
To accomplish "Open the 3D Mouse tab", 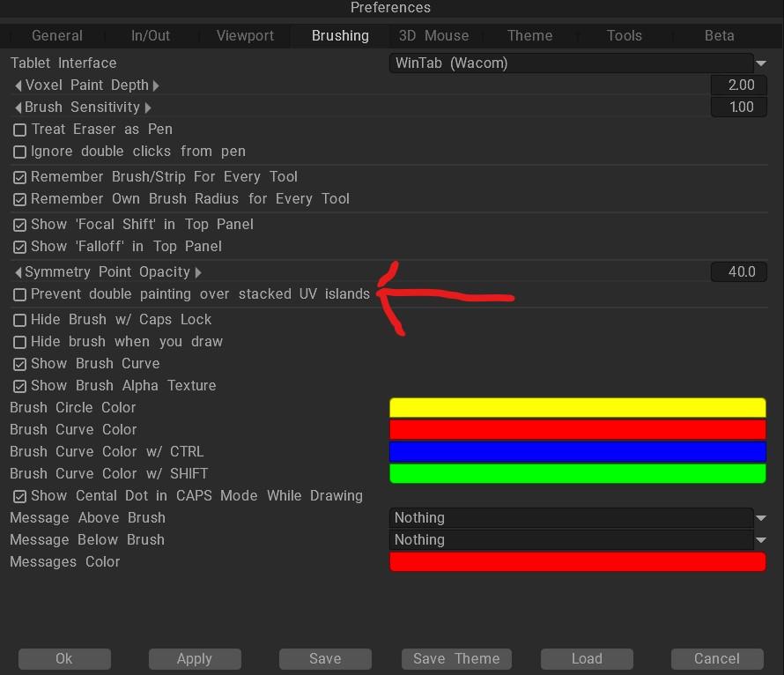I will 433,36.
